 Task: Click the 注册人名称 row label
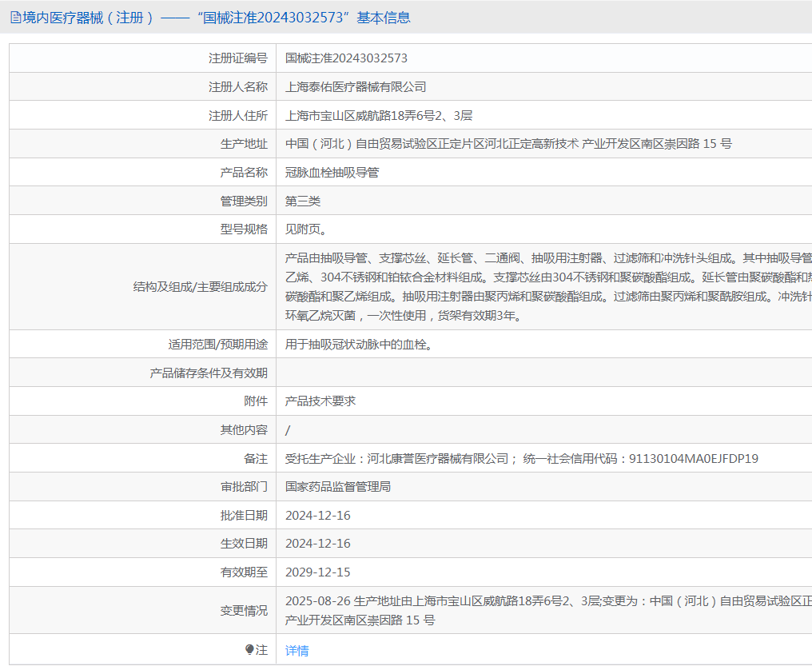[238, 87]
